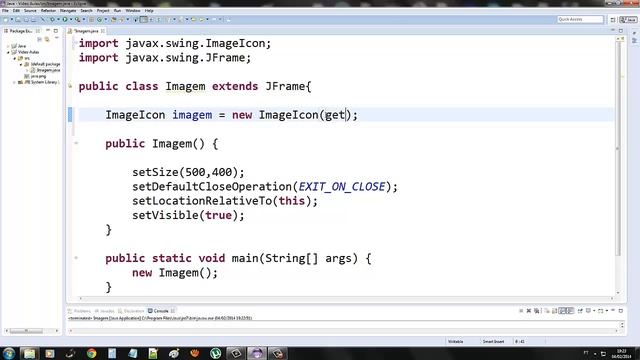
Task: Open the Project menu
Action: pyautogui.click(x=103, y=11)
